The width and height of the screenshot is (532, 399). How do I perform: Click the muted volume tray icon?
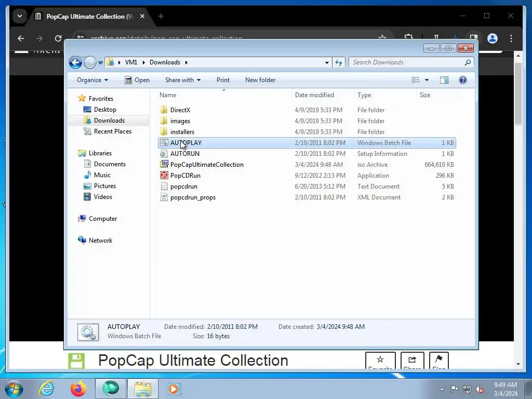click(x=480, y=390)
